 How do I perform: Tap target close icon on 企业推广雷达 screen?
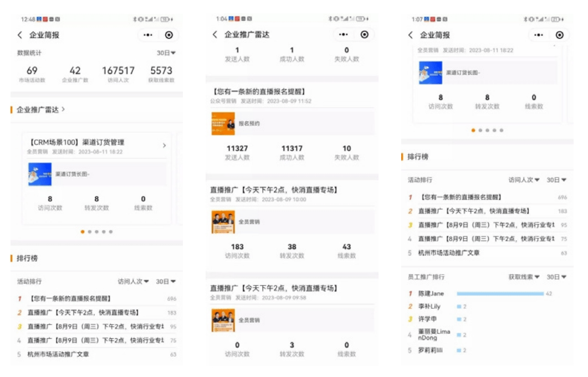click(365, 34)
